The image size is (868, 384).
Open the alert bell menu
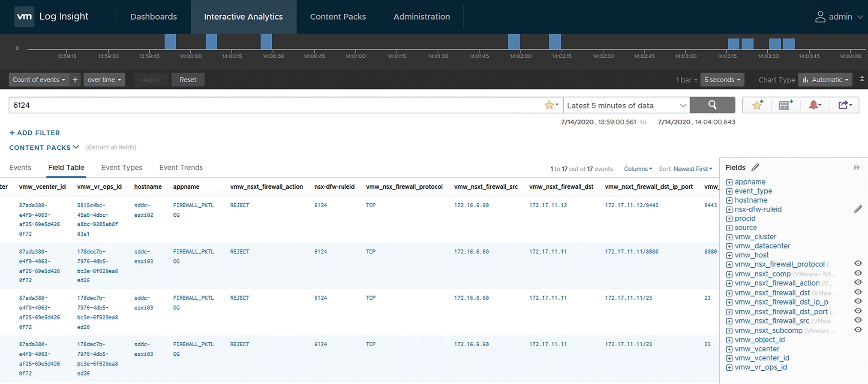pyautogui.click(x=814, y=105)
